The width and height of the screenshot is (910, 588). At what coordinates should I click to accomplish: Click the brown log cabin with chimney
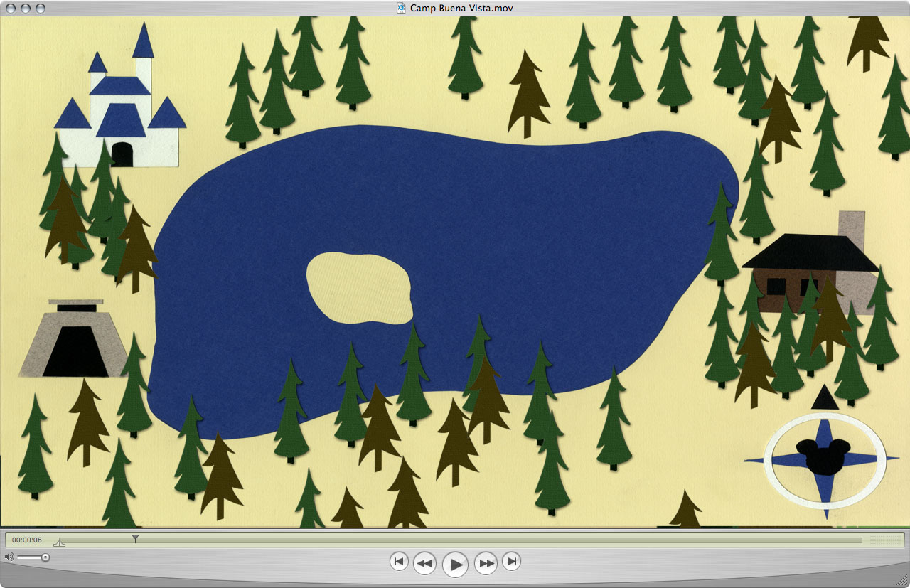[810, 263]
